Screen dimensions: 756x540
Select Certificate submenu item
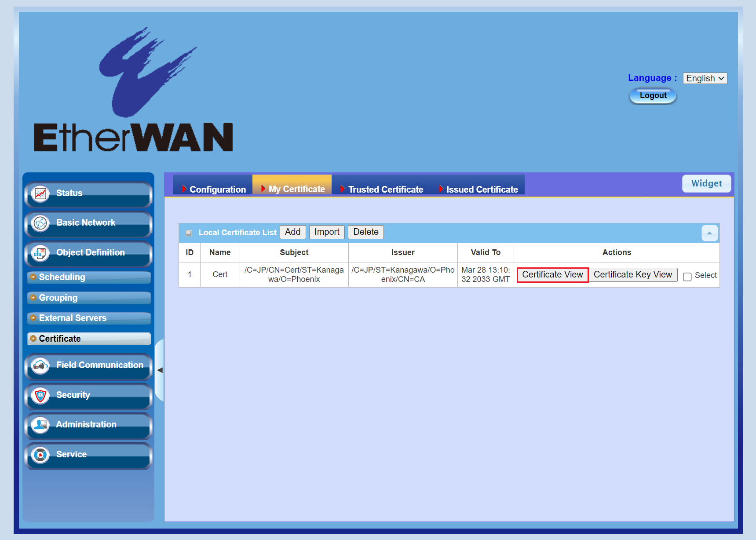89,339
